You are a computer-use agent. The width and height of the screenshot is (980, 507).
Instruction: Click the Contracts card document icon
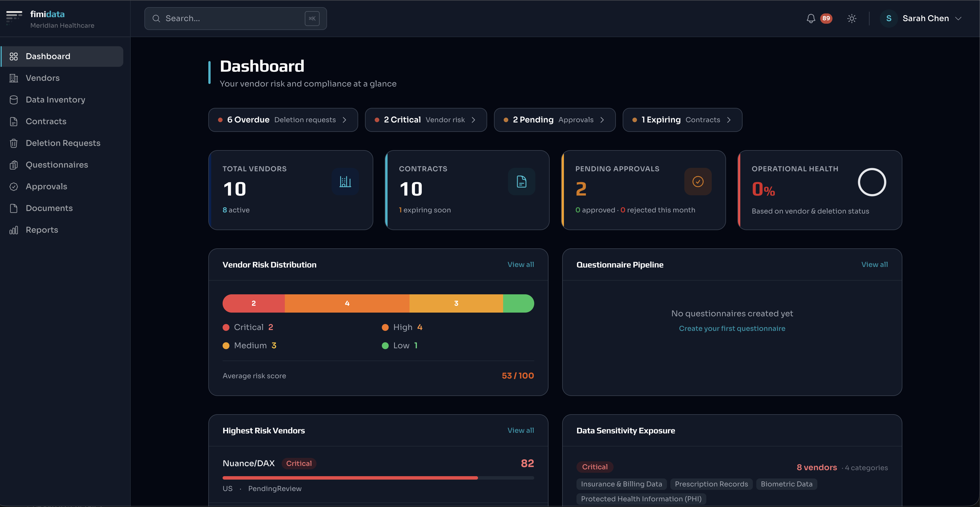pyautogui.click(x=522, y=182)
